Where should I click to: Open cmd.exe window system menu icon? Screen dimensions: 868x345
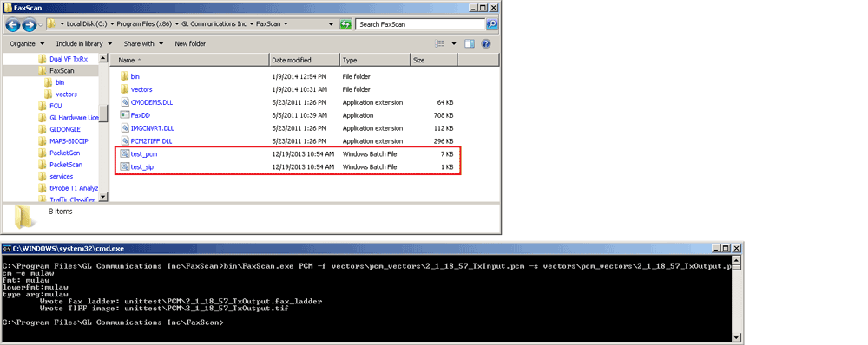[x=7, y=249]
